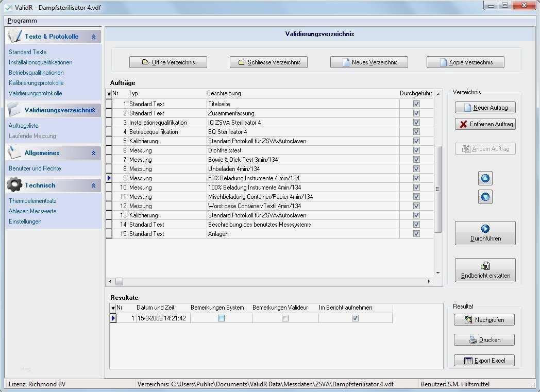Image resolution: width=540 pixels, height=392 pixels.
Task: Generate the report with Endbericht erstatten
Action: tap(485, 270)
